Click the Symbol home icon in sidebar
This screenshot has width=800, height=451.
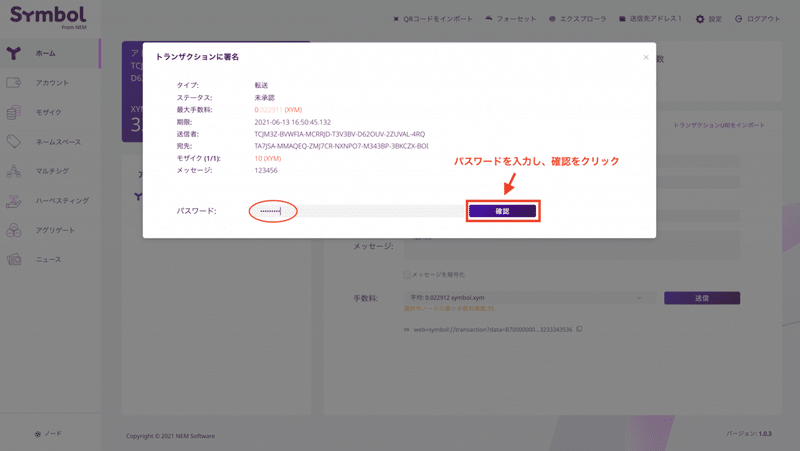pos(14,53)
